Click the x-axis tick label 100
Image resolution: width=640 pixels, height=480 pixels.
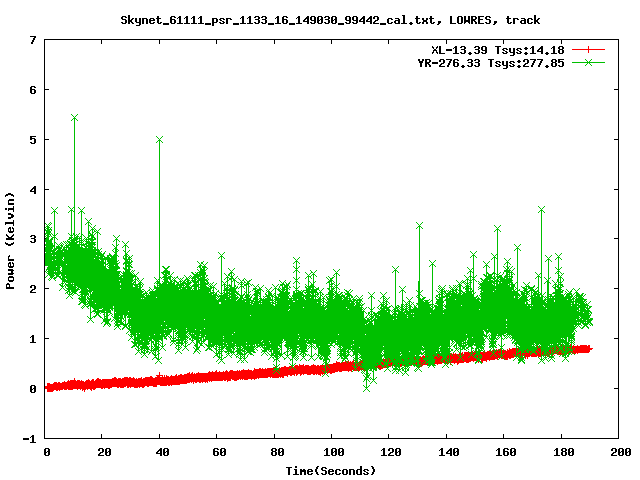pos(333,452)
